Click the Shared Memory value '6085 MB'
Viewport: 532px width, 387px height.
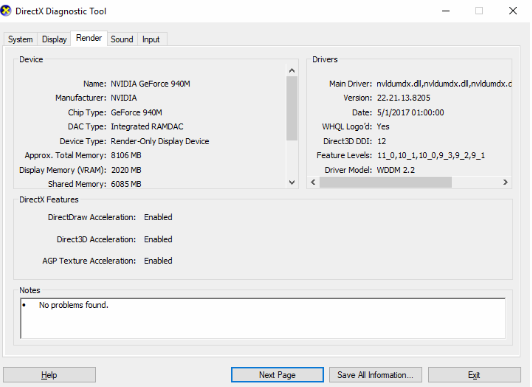coord(126,184)
